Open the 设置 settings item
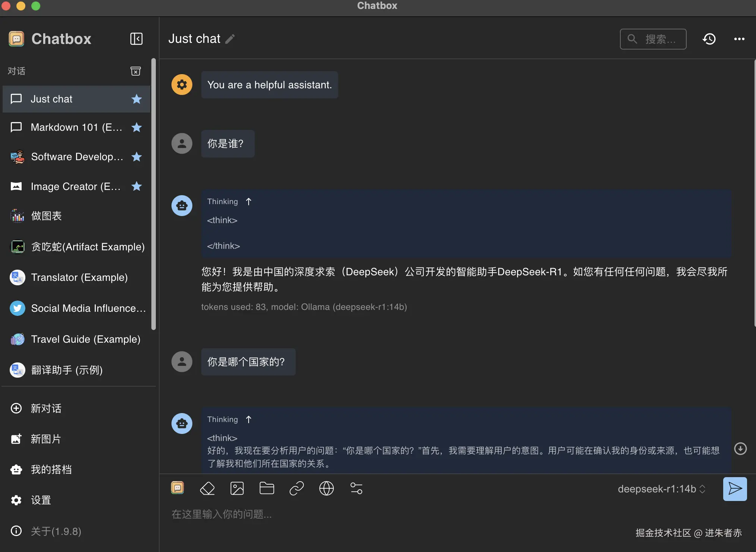 click(41, 500)
